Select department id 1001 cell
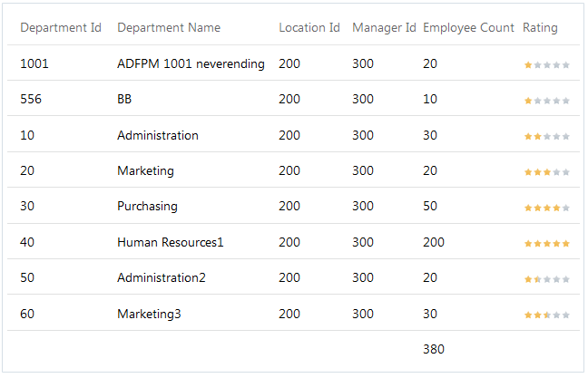Image resolution: width=588 pixels, height=378 pixels. (34, 63)
